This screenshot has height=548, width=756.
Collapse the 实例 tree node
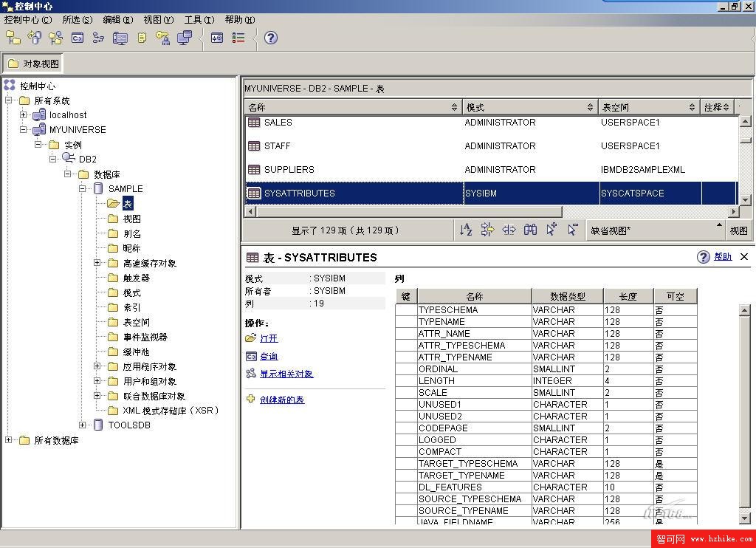pyautogui.click(x=38, y=145)
